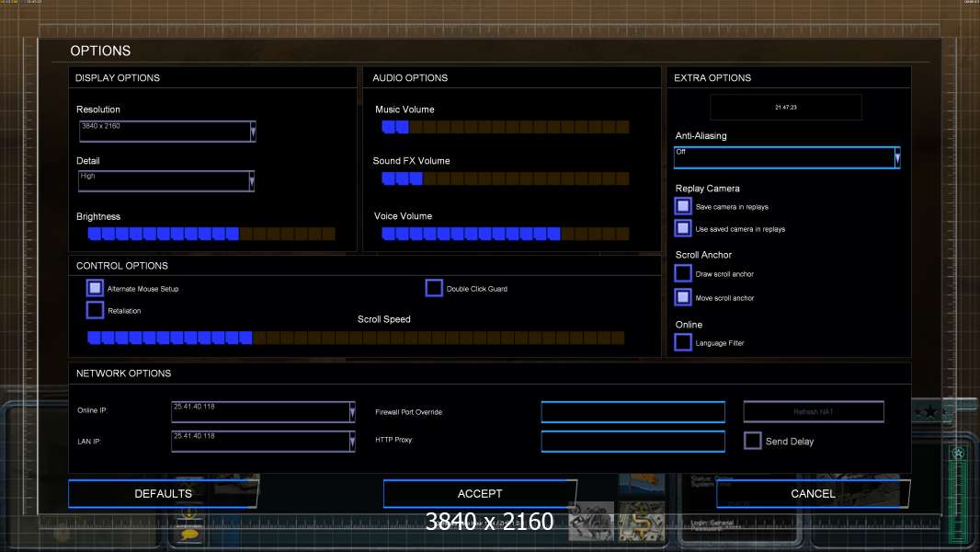The image size is (980, 552).
Task: Click the Scroll Speed slider
Action: pos(355,338)
